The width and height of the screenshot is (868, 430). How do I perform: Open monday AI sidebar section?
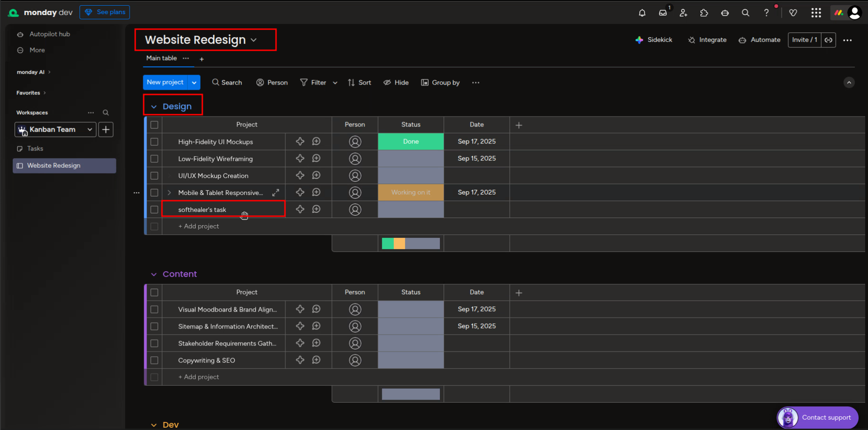[34, 72]
